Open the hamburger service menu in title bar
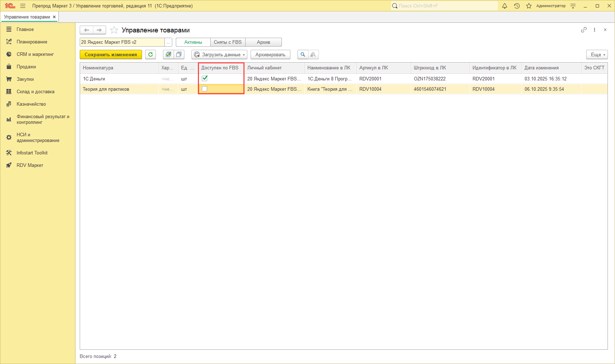Image resolution: width=615 pixels, height=364 pixels. click(x=23, y=6)
